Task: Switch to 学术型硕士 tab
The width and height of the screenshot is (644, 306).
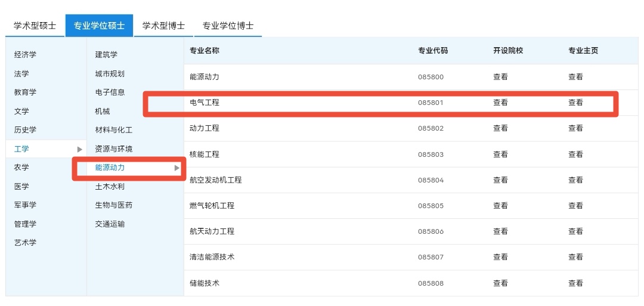Action: point(35,26)
